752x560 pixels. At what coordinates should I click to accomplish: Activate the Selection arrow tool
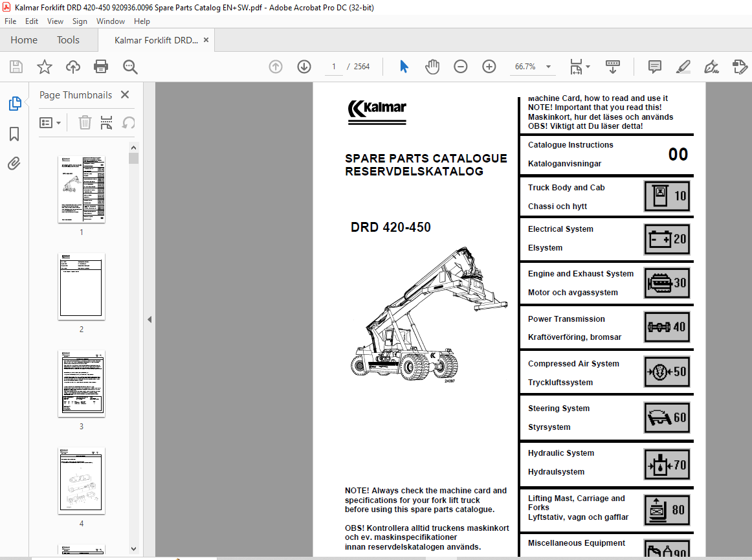click(x=404, y=67)
